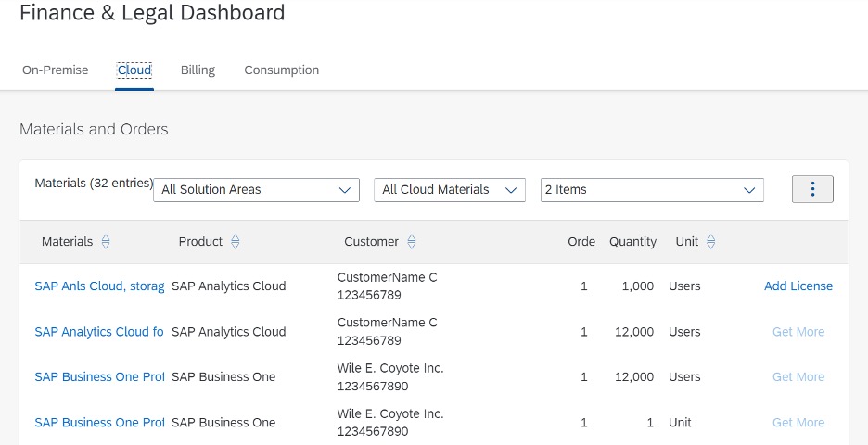
Task: Expand the All Cloud Materials dropdown
Action: pos(450,190)
